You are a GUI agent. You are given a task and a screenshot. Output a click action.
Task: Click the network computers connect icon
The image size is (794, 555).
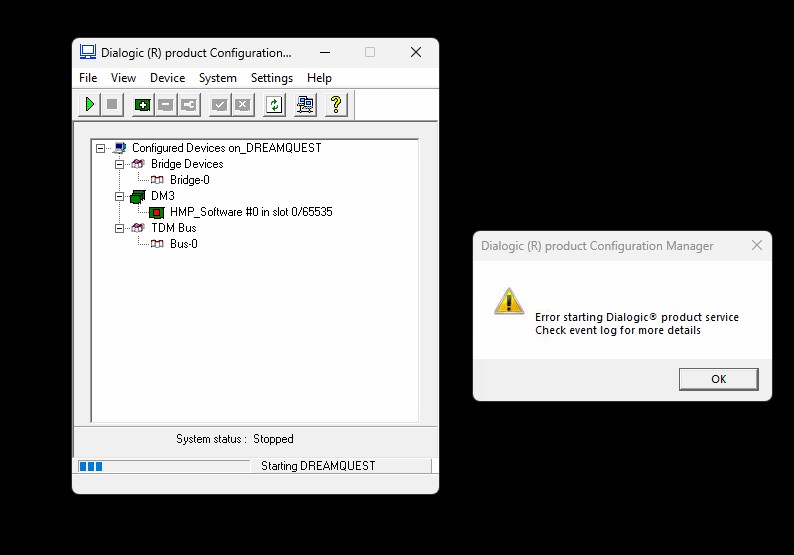coord(305,104)
